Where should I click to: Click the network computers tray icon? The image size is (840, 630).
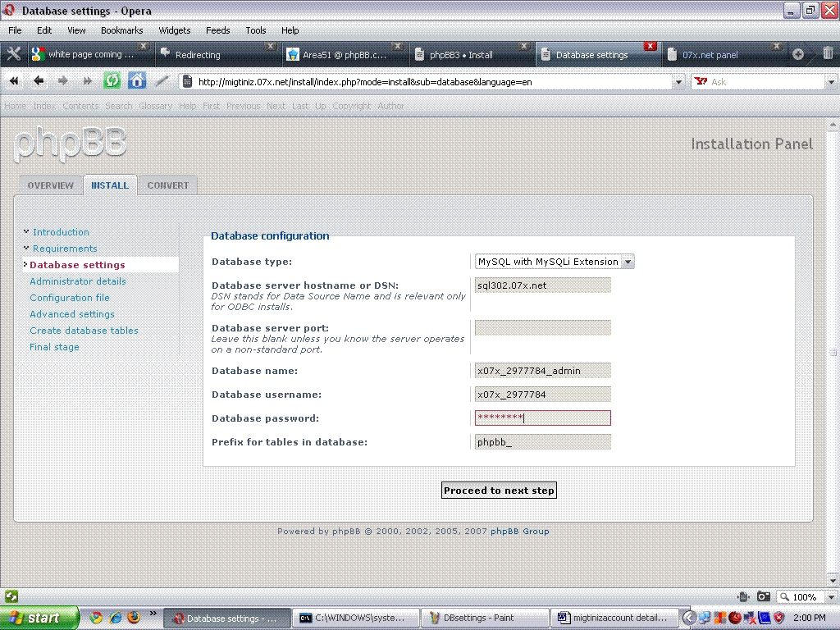pos(703,618)
